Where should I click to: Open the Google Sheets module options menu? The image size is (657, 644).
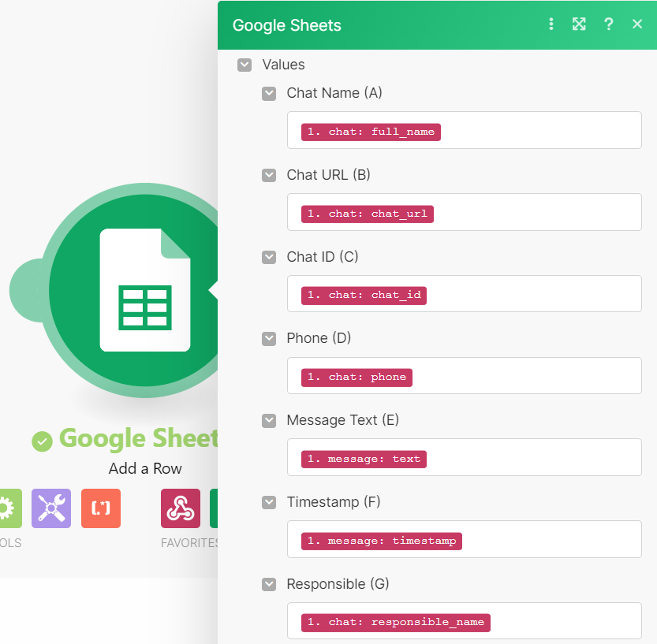551,24
